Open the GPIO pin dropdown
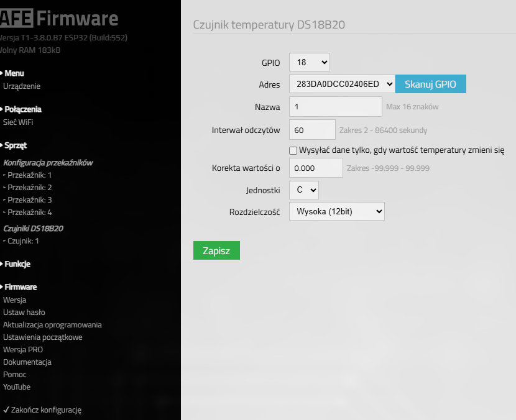 (x=309, y=62)
